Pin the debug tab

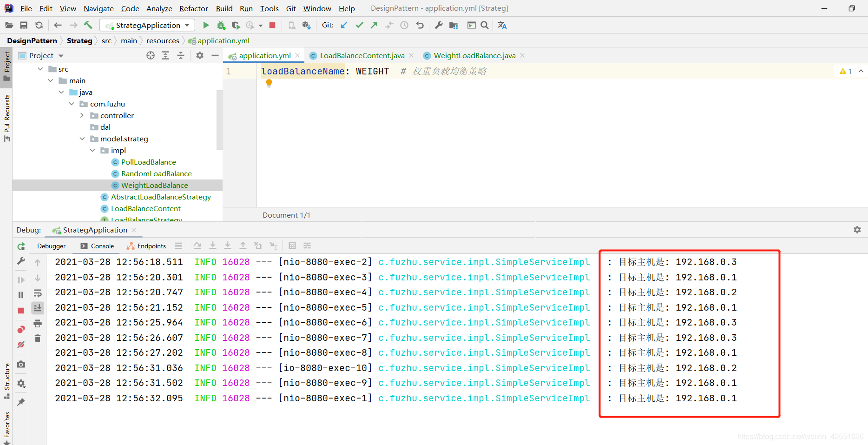click(x=21, y=402)
